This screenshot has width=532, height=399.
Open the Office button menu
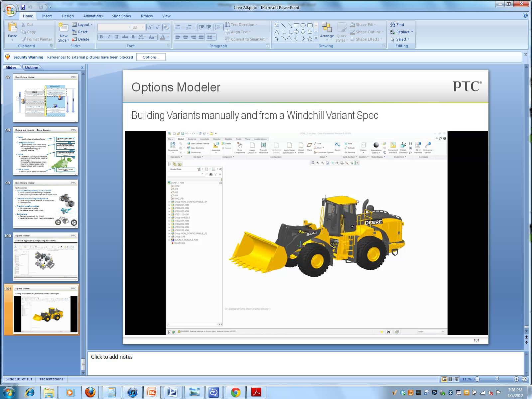[10, 10]
